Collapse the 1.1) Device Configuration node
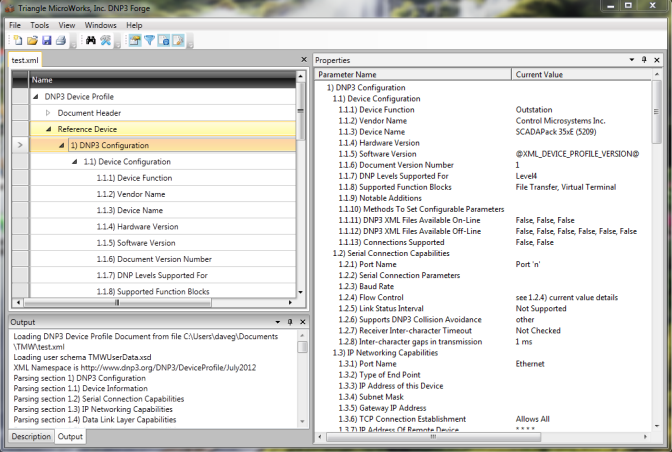The width and height of the screenshot is (672, 452). (73, 161)
